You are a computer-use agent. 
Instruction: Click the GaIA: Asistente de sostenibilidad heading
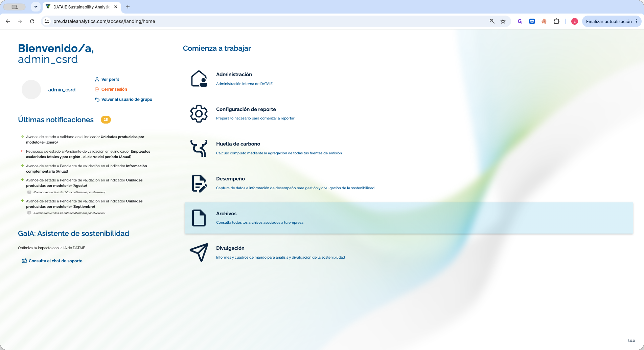[73, 234]
